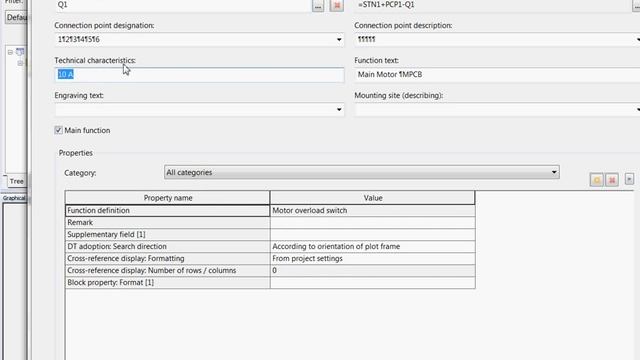
Task: Select the Remark property row
Action: 167,222
